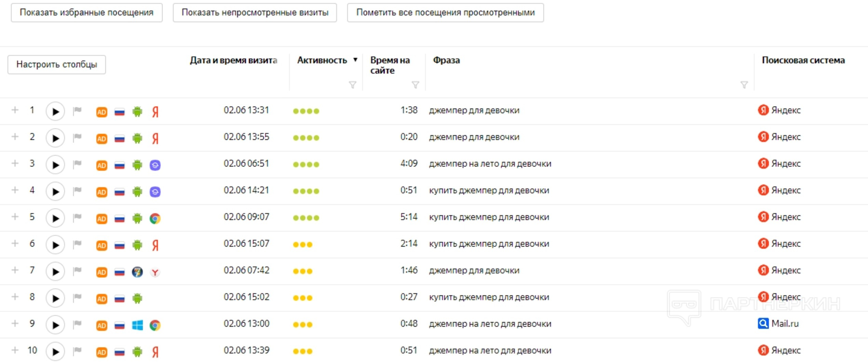Click Yandex Browser Y icon in visit 7
This screenshot has height=362, width=868.
(155, 272)
